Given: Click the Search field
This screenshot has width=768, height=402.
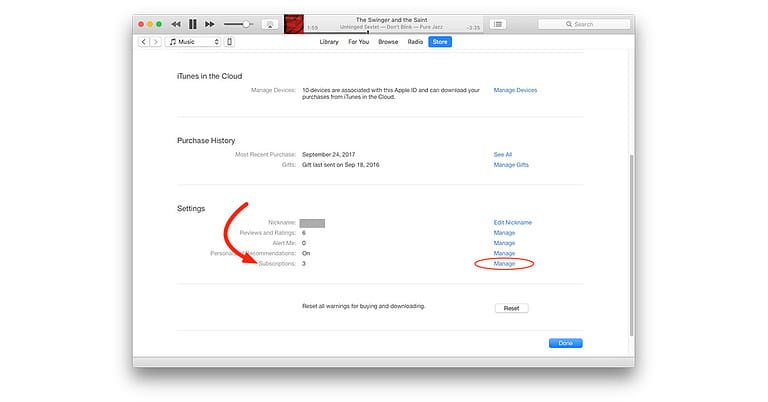Looking at the screenshot, I should tap(584, 24).
